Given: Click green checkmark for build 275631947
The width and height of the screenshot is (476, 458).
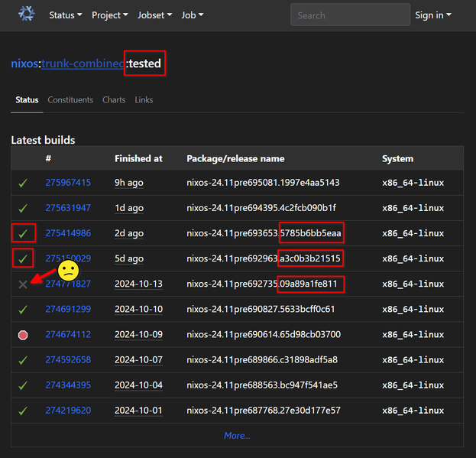Looking at the screenshot, I should click(x=23, y=208).
